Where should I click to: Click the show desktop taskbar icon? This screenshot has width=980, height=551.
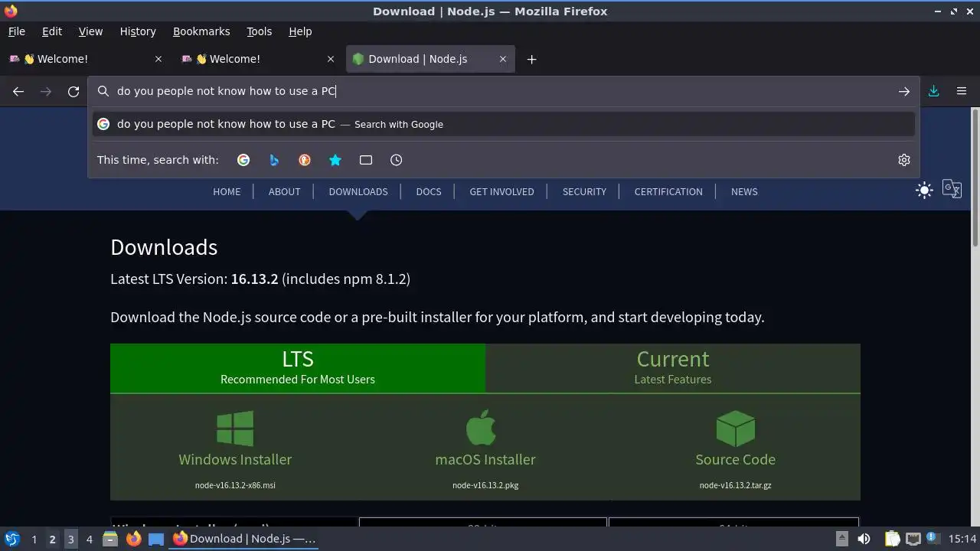pyautogui.click(x=156, y=539)
